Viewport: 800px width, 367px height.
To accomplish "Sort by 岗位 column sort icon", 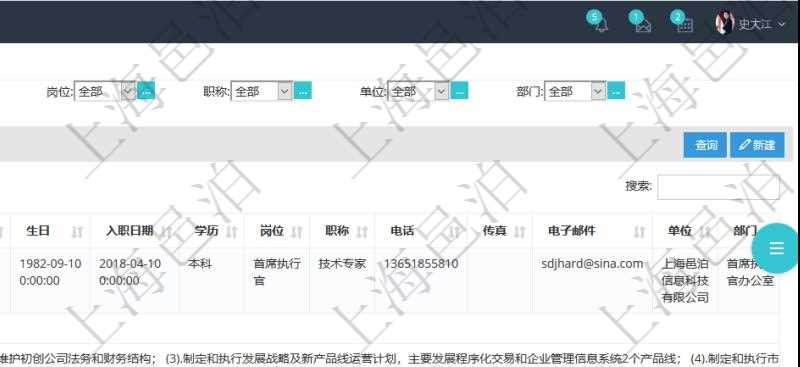I will (297, 232).
